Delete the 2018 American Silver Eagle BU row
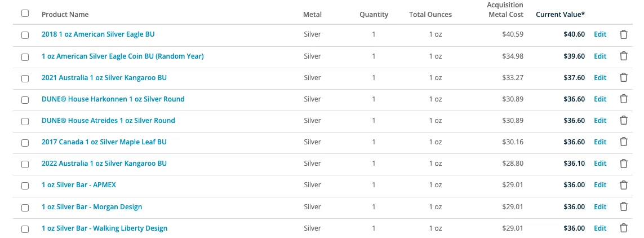 [x=624, y=34]
